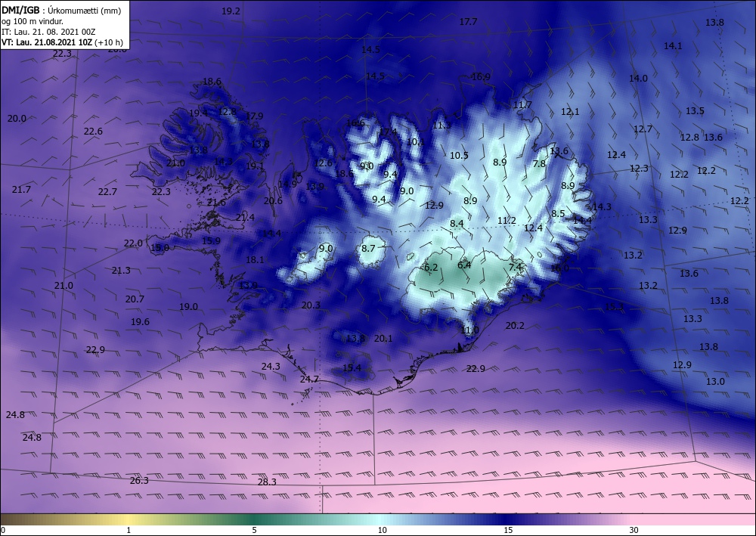The width and height of the screenshot is (756, 536).
Task: Click the 13.0 value on the map
Action: [715, 381]
